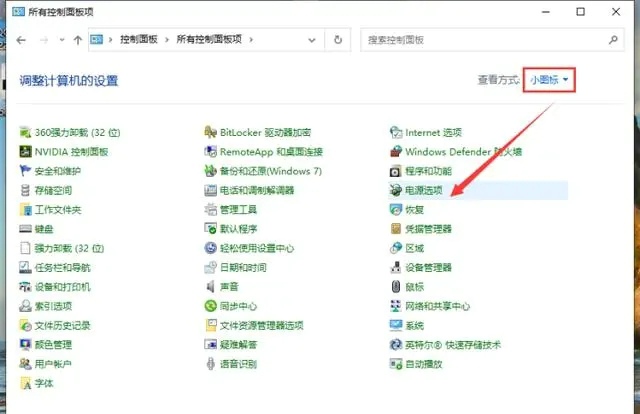This screenshot has width=640, height=414.
Task: Click the 工作文件夹 icon
Action: point(25,209)
